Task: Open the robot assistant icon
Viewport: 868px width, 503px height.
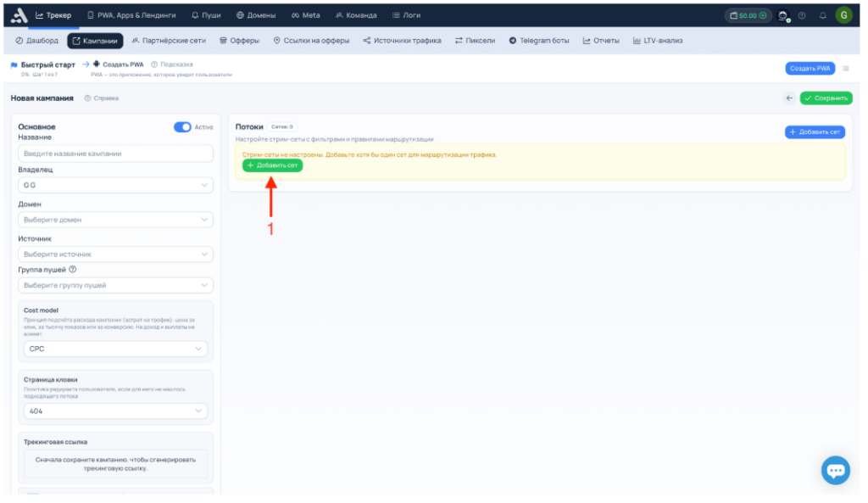Action: (782, 15)
